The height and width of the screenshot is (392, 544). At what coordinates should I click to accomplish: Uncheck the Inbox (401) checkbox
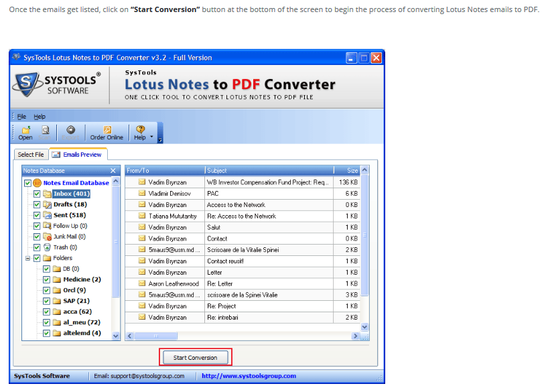click(x=37, y=194)
